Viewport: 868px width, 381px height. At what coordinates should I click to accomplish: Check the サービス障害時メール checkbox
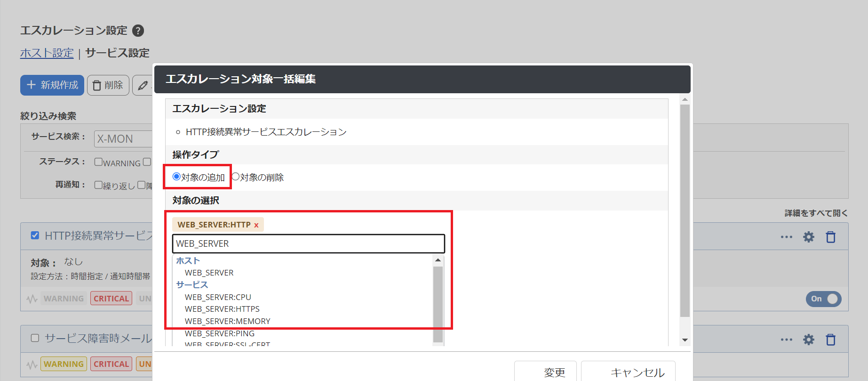coord(35,338)
